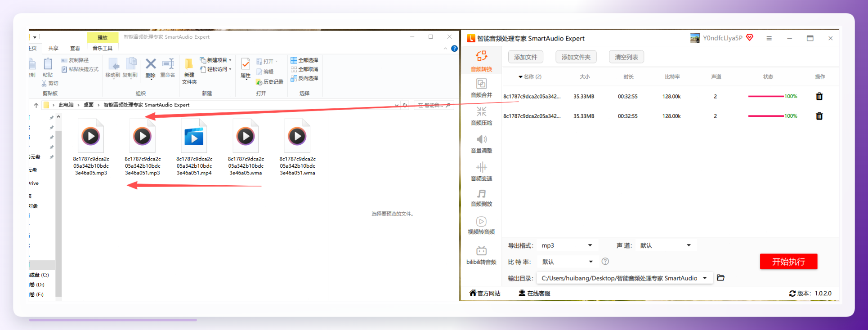The width and height of the screenshot is (868, 330).
Task: Select the 音频倒放 reverse audio tool
Action: click(481, 197)
